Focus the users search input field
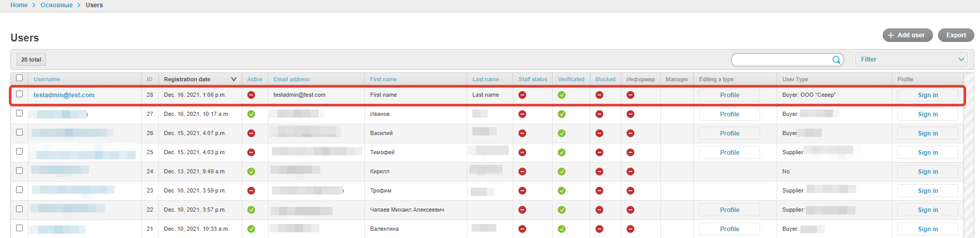The height and width of the screenshot is (238, 980). 781,60
